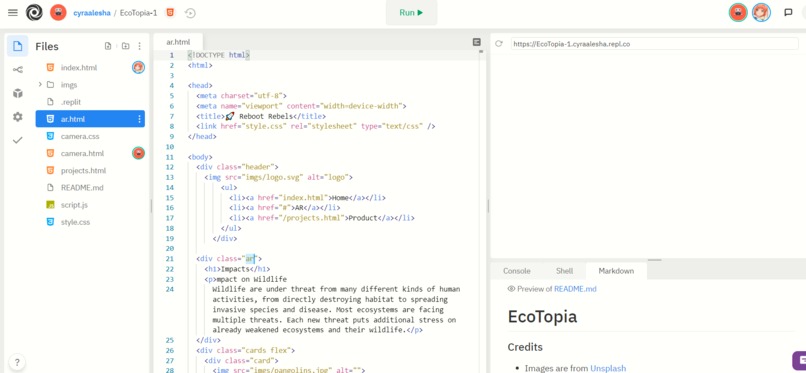The height and width of the screenshot is (373, 806).
Task: Open the cyraalesha owner avatar
Action: point(58,13)
